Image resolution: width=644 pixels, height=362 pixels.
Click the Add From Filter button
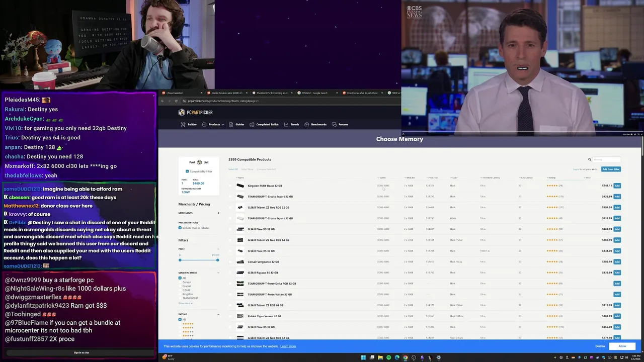(x=611, y=169)
